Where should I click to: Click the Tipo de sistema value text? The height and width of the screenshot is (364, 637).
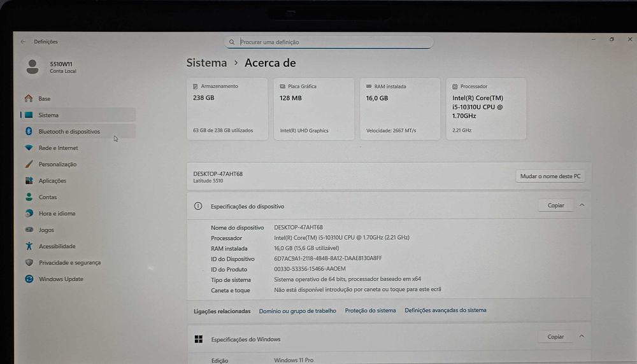pyautogui.click(x=347, y=279)
